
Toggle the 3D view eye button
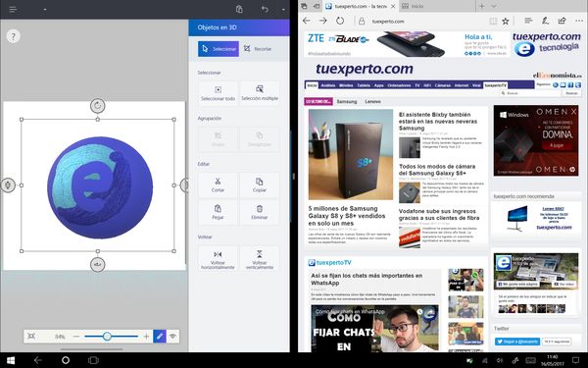(172, 336)
